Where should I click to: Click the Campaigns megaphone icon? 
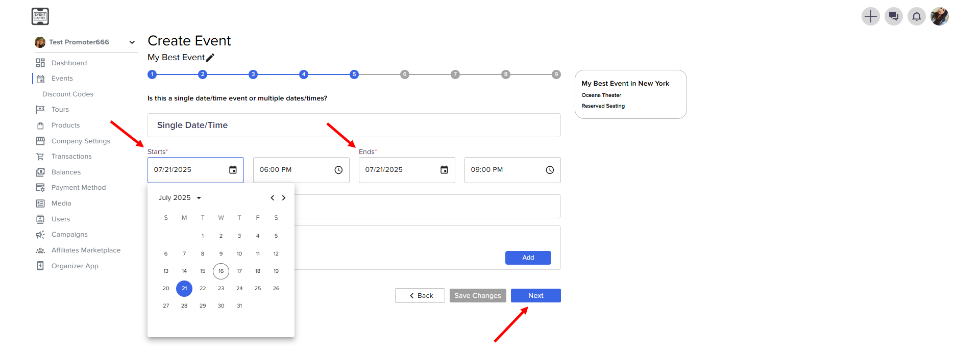coord(40,235)
